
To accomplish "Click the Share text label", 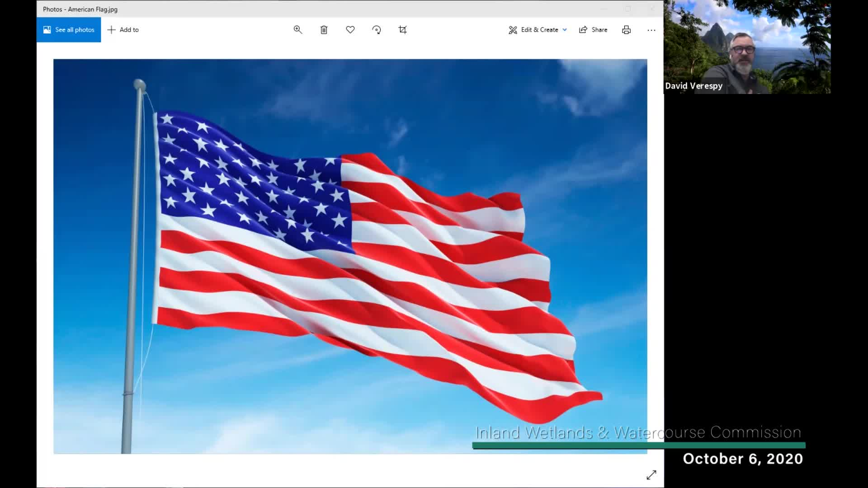I will pos(599,30).
